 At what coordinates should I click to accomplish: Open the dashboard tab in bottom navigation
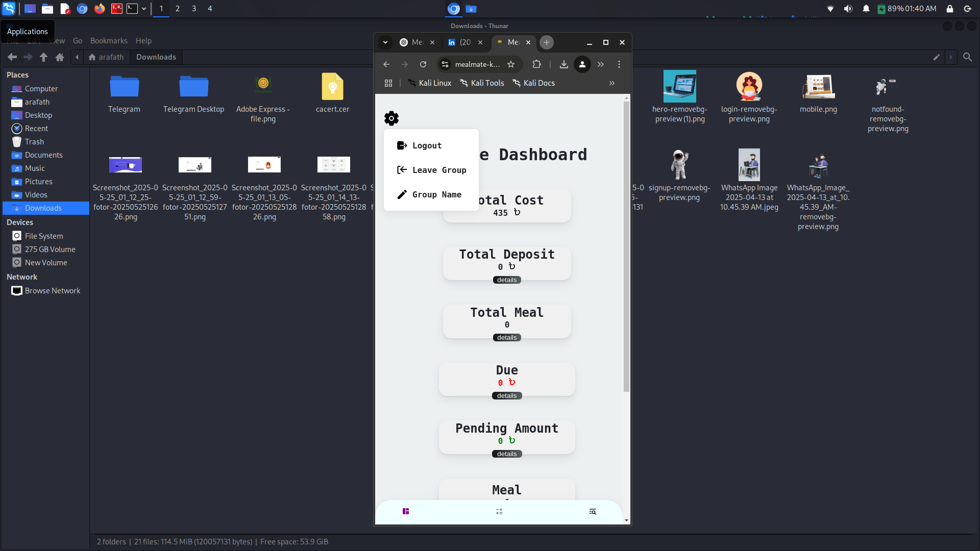406,511
